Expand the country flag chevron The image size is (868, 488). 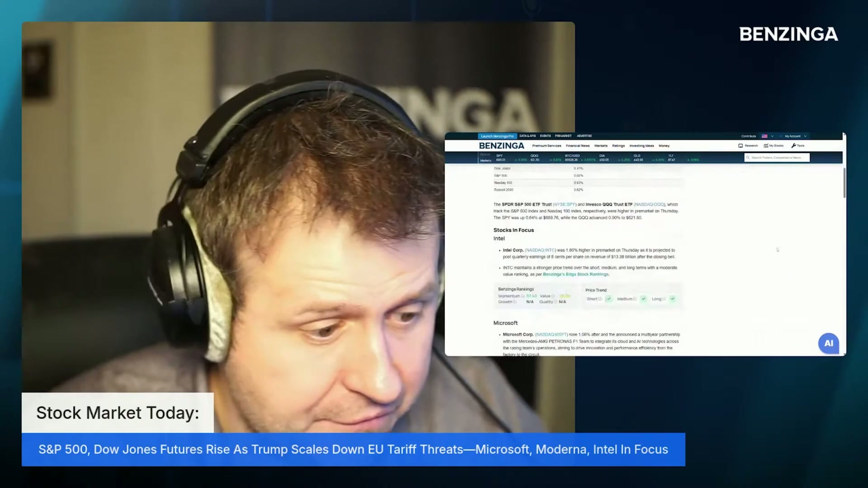pos(772,136)
